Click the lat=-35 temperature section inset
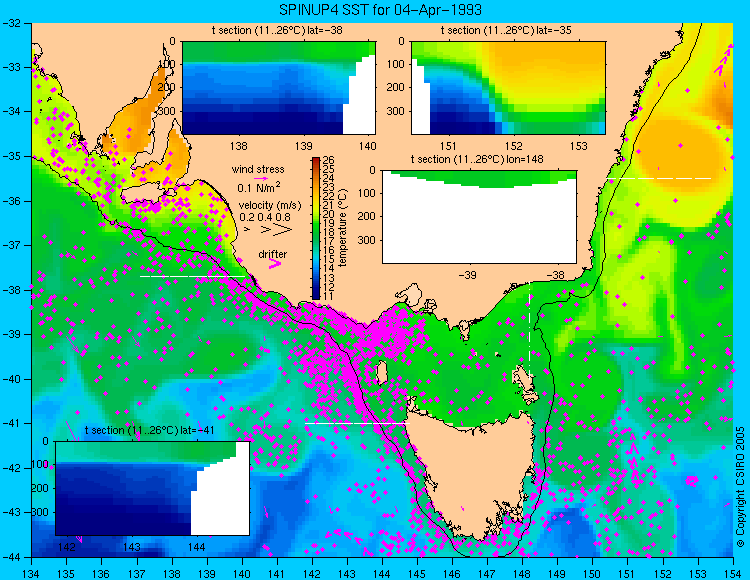750x580 pixels. (x=508, y=88)
